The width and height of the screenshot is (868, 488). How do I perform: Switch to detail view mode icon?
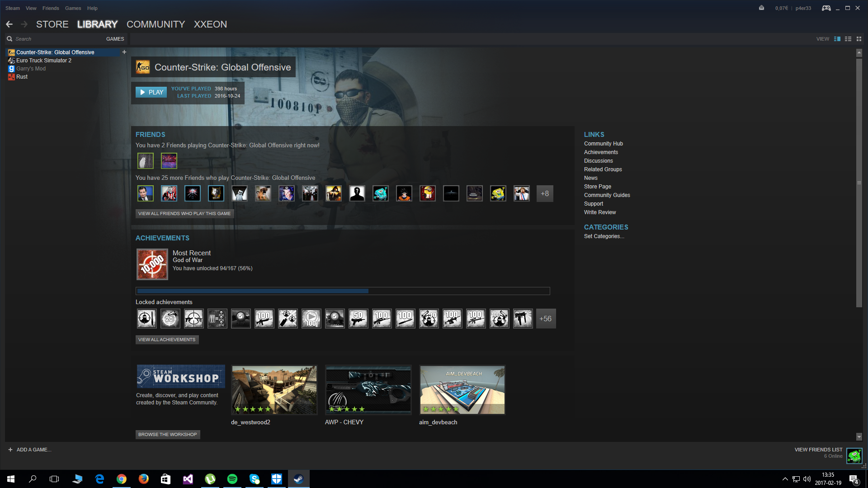click(x=837, y=39)
